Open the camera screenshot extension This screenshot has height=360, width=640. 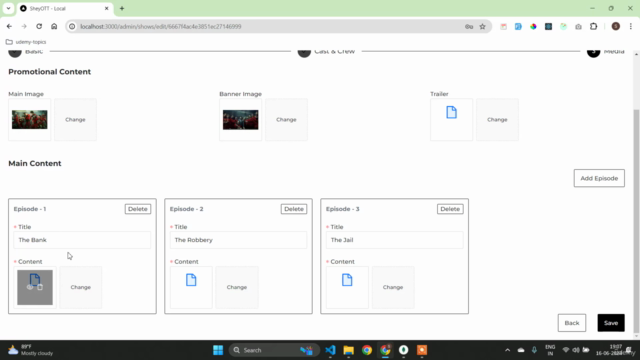tap(578, 27)
